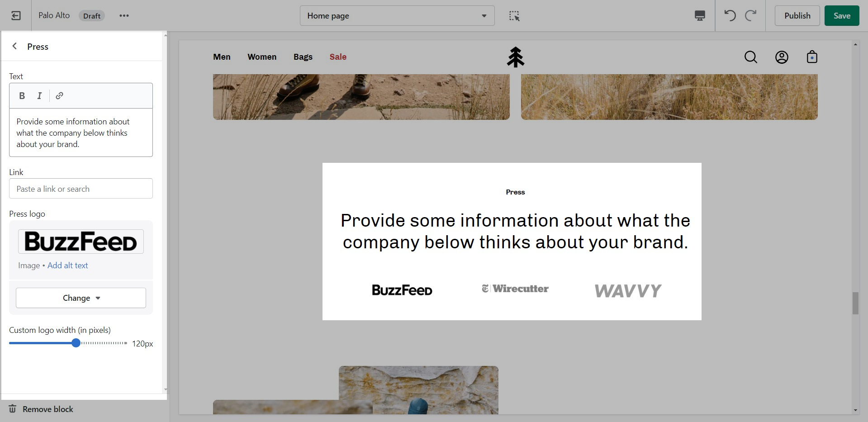Open the three-dot theme actions menu
Viewport: 868px width, 422px height.
[124, 16]
